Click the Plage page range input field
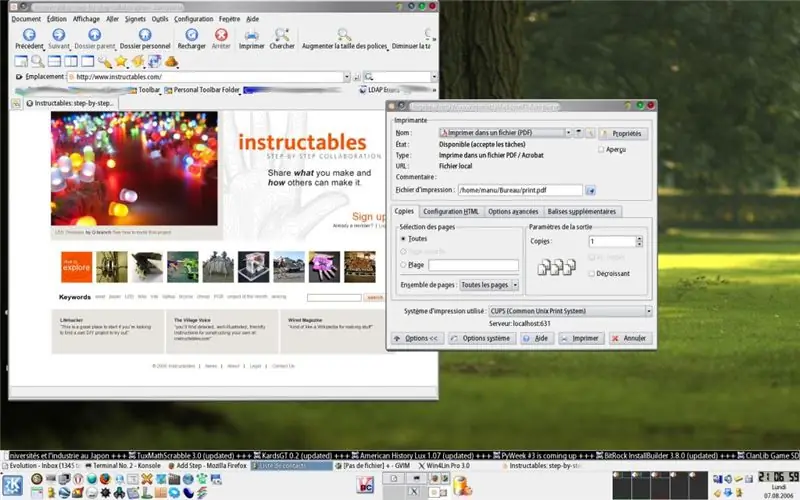 click(x=473, y=265)
